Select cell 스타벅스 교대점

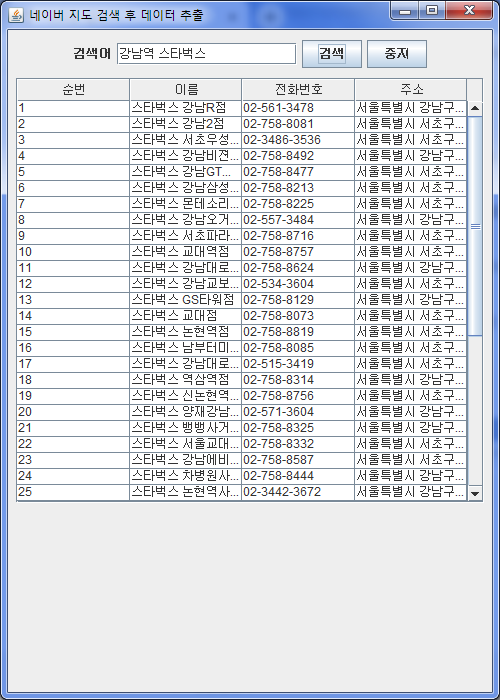pyautogui.click(x=186, y=316)
